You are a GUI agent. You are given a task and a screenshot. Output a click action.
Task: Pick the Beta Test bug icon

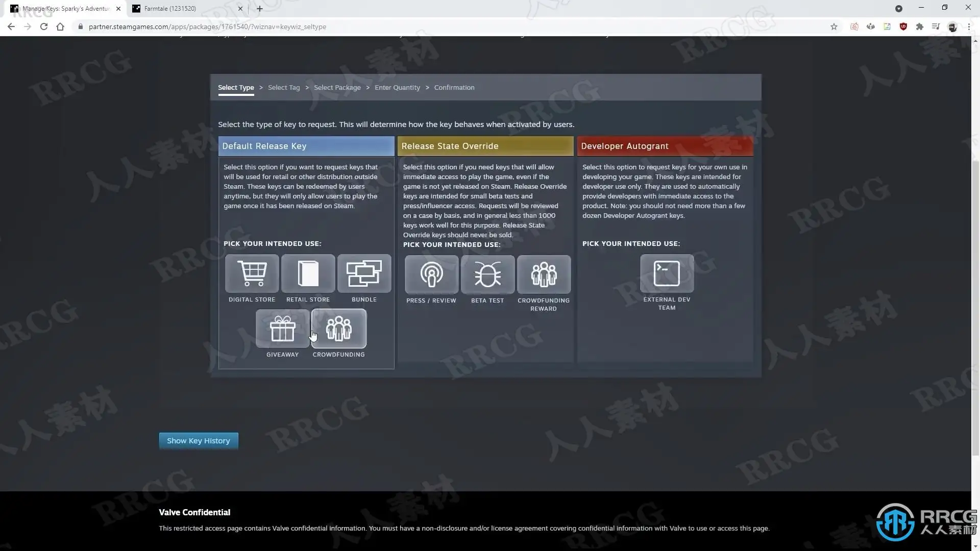pos(487,275)
